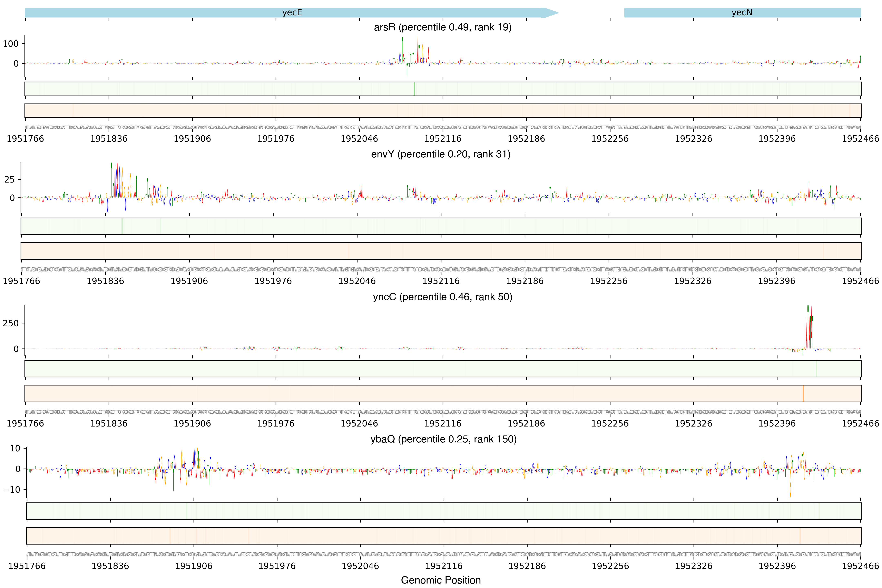Screen dimensions: 882x588
Task: Click the dark green stripe in arsR heatmap
Action: [x=414, y=89]
